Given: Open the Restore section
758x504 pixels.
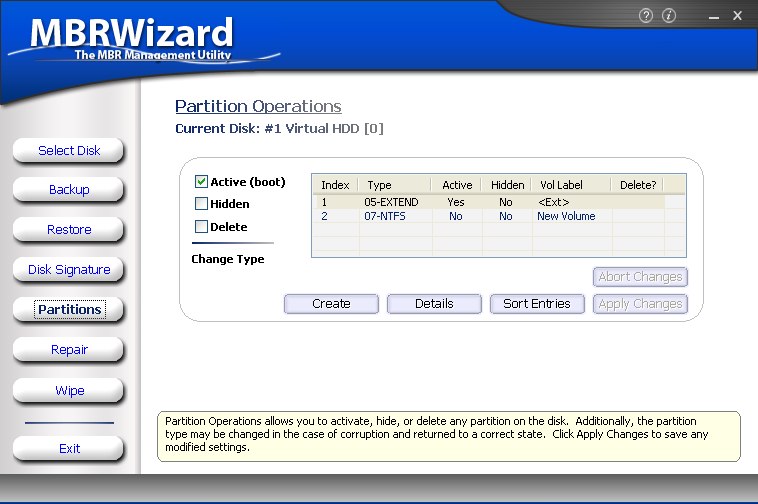Looking at the screenshot, I should 69,230.
